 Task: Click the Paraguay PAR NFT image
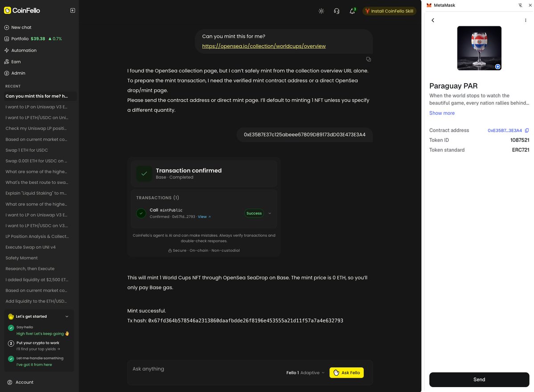[x=479, y=48]
